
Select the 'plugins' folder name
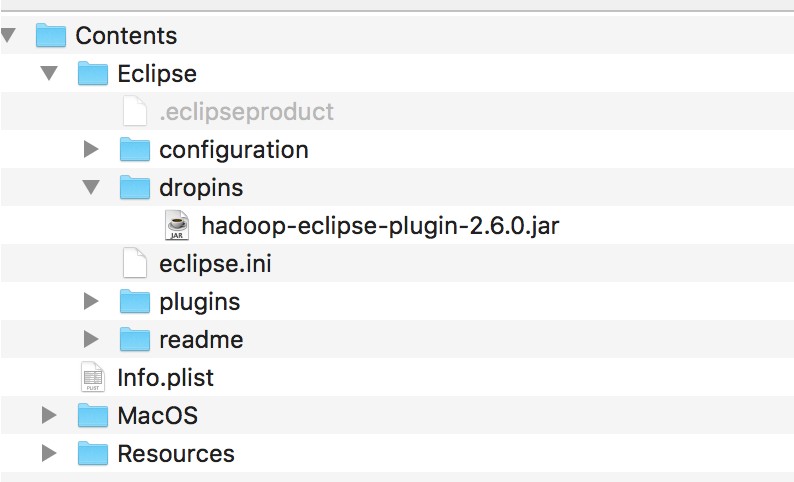pyautogui.click(x=200, y=302)
